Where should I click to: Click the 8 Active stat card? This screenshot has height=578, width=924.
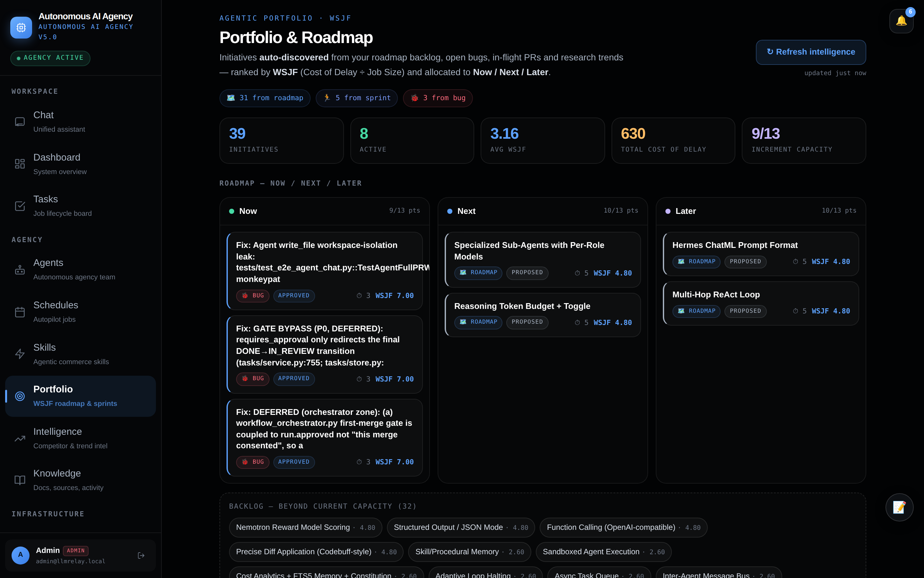(412, 141)
